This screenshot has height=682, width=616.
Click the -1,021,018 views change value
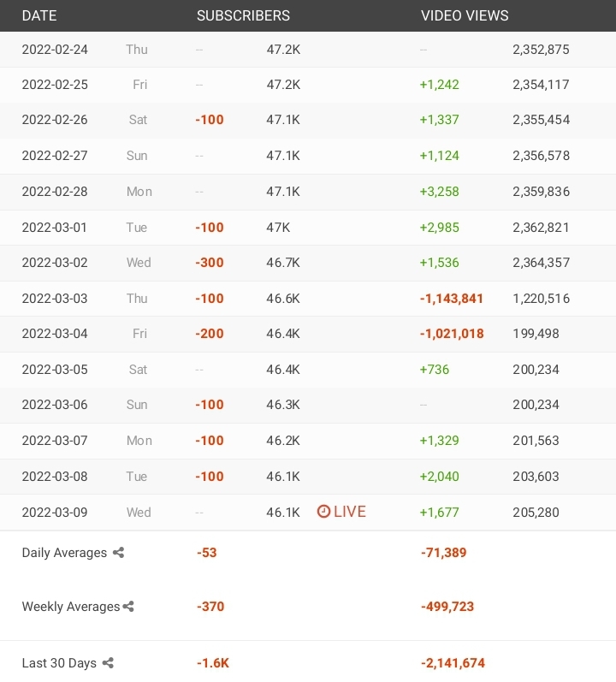tap(452, 334)
